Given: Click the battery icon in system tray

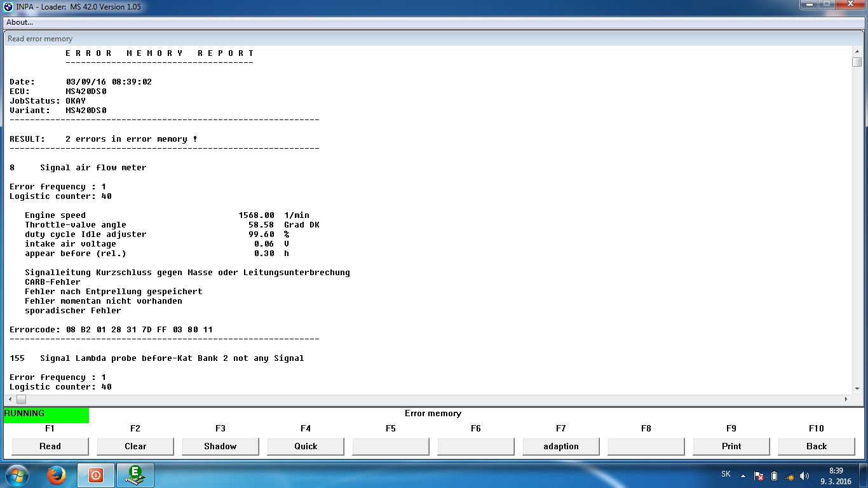Looking at the screenshot, I should click(774, 476).
